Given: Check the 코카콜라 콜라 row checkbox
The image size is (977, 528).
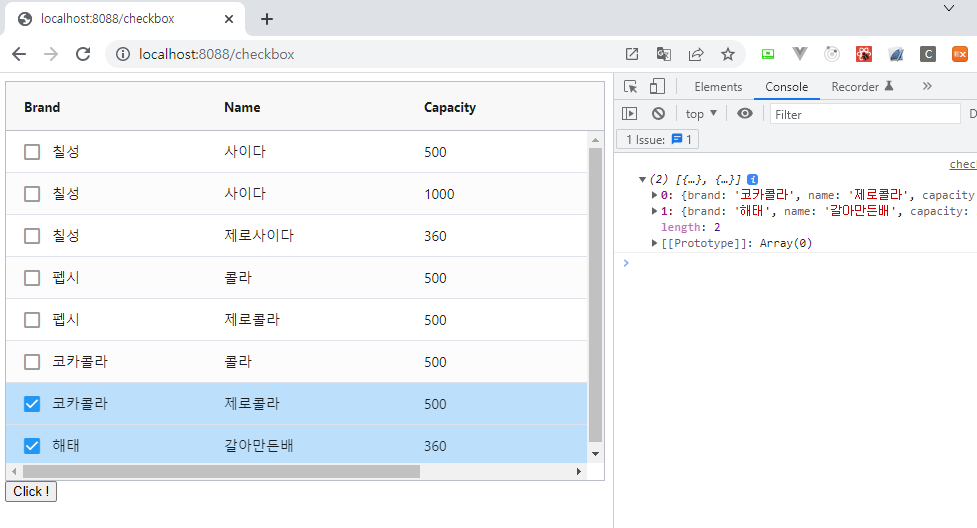Looking at the screenshot, I should [x=32, y=362].
